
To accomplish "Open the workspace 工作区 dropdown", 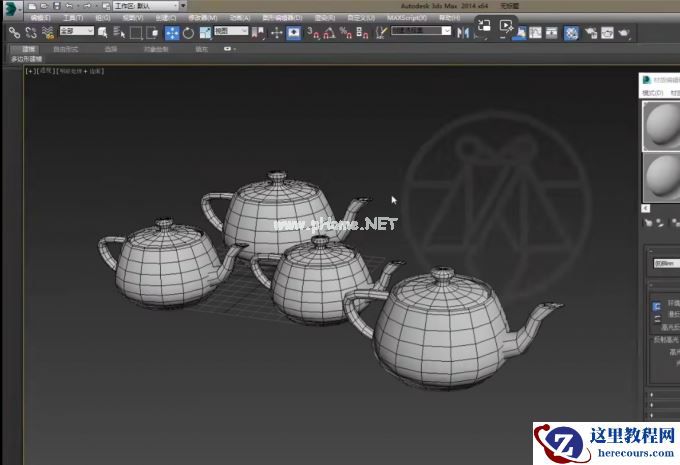I will pyautogui.click(x=146, y=6).
